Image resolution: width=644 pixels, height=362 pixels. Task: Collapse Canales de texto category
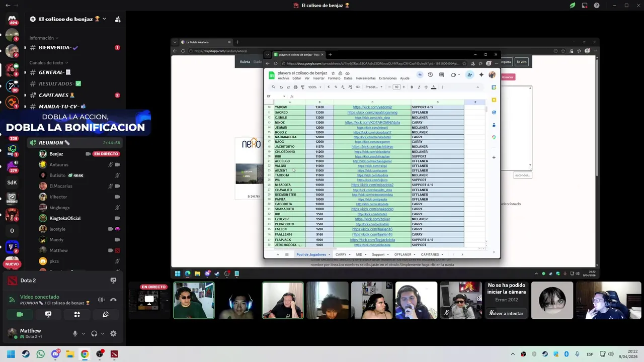click(48, 63)
